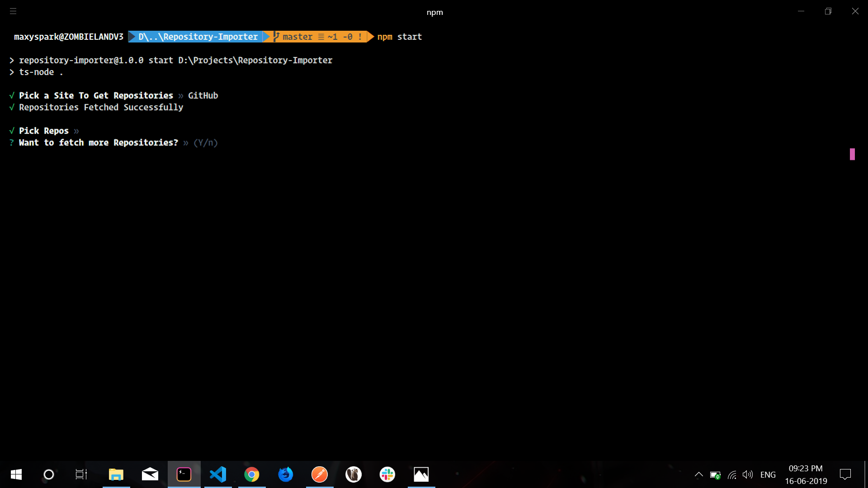Open the volume control
The height and width of the screenshot is (488, 868).
point(748,474)
